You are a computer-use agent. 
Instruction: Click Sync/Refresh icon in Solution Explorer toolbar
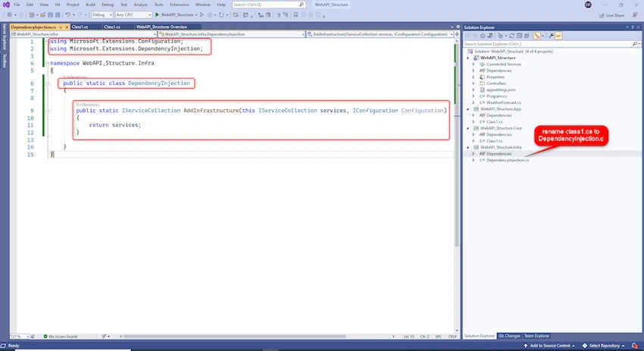coord(511,36)
